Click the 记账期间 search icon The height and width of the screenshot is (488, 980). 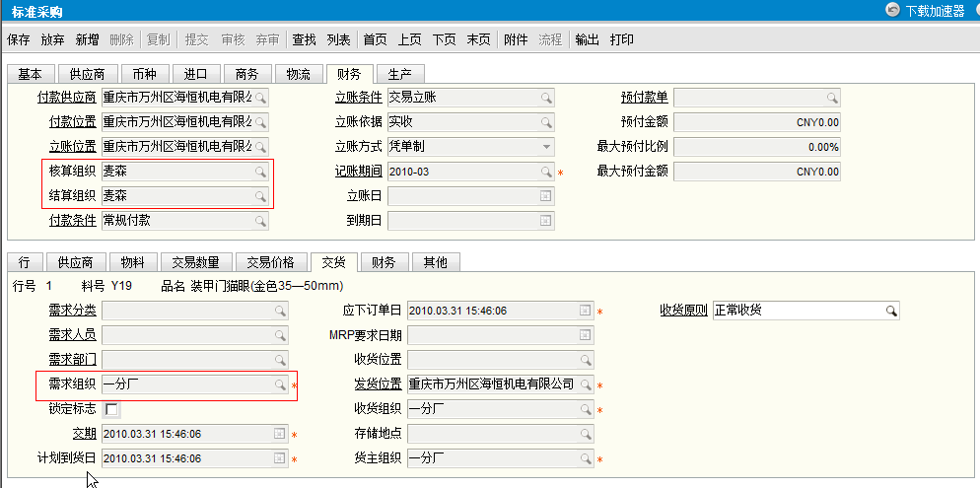pyautogui.click(x=546, y=172)
